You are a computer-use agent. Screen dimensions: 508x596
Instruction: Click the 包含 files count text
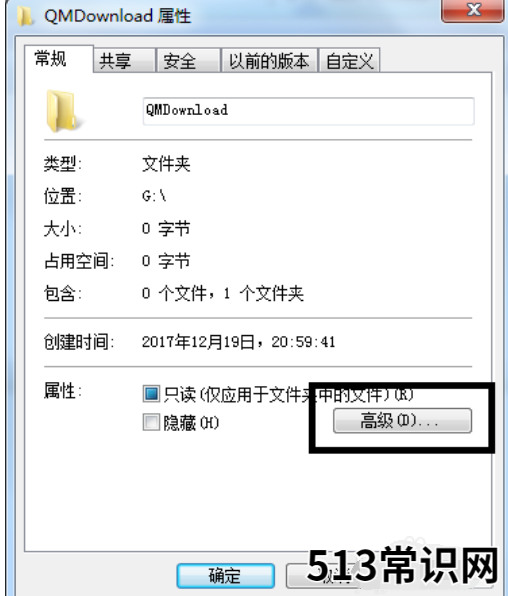click(223, 293)
